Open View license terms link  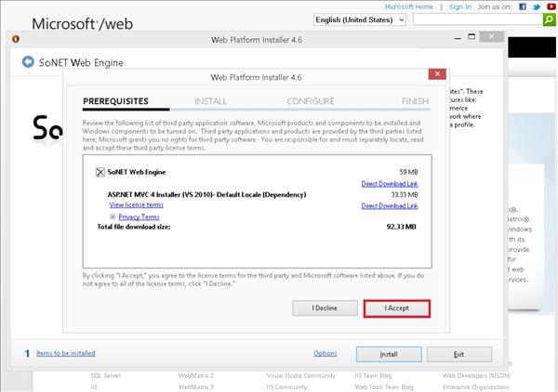(137, 204)
